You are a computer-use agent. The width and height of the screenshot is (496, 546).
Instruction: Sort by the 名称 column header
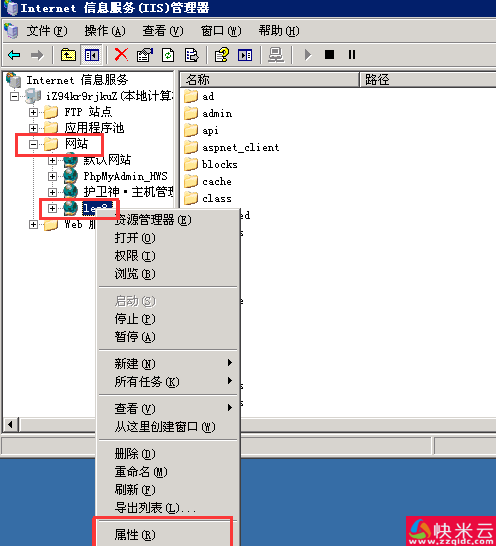270,80
